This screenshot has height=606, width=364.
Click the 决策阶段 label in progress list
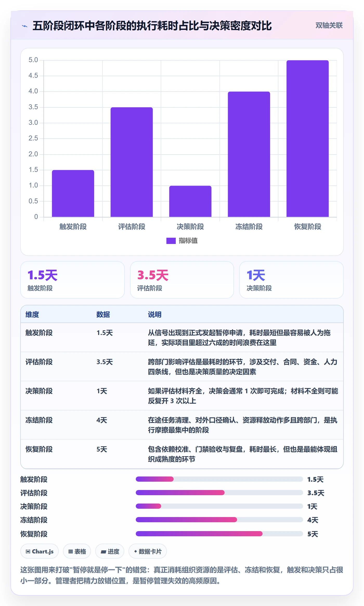point(34,506)
